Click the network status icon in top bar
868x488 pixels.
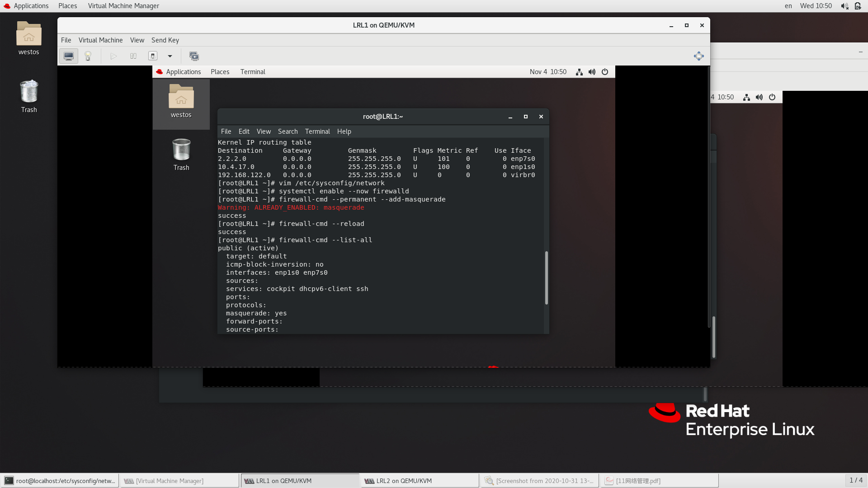(x=579, y=71)
